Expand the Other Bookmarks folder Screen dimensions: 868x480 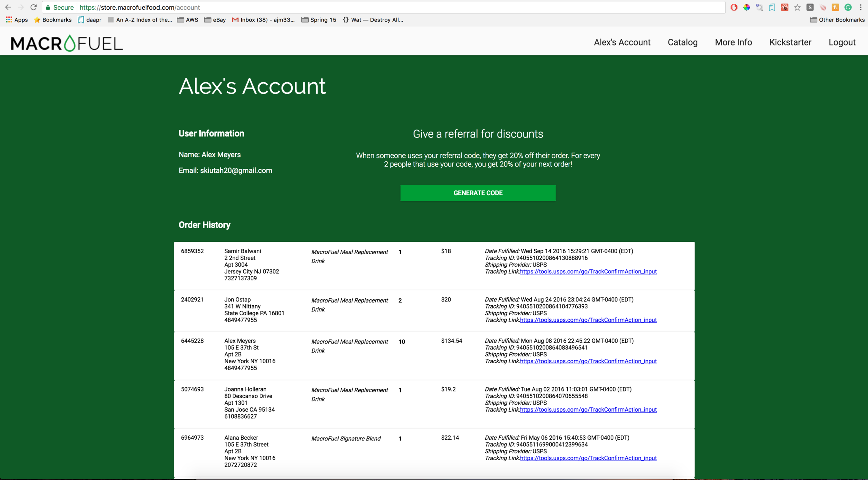[x=837, y=20]
